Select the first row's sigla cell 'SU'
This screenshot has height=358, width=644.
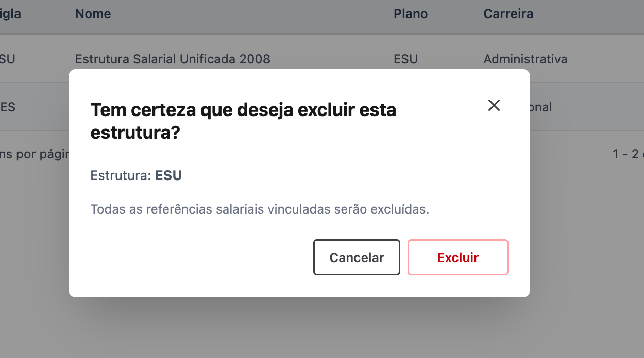[x=8, y=59]
